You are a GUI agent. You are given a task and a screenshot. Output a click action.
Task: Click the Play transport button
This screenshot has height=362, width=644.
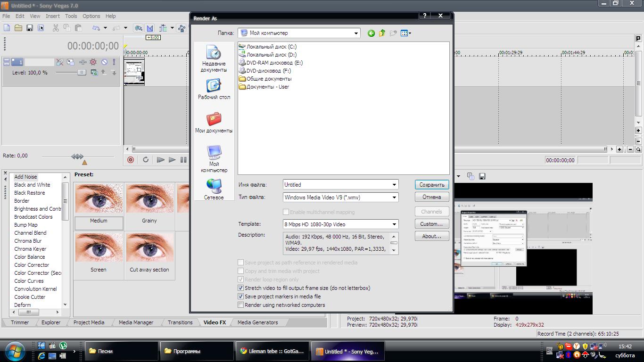click(x=172, y=160)
